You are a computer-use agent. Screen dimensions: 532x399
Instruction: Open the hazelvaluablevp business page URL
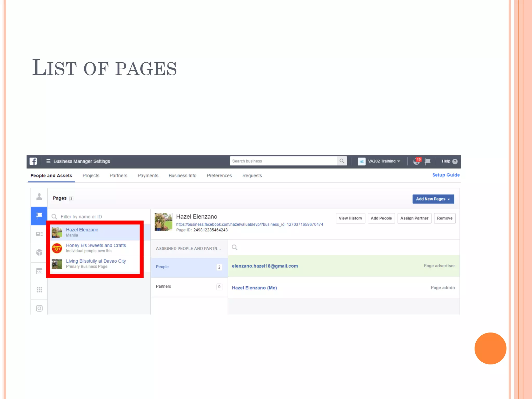[250, 224]
